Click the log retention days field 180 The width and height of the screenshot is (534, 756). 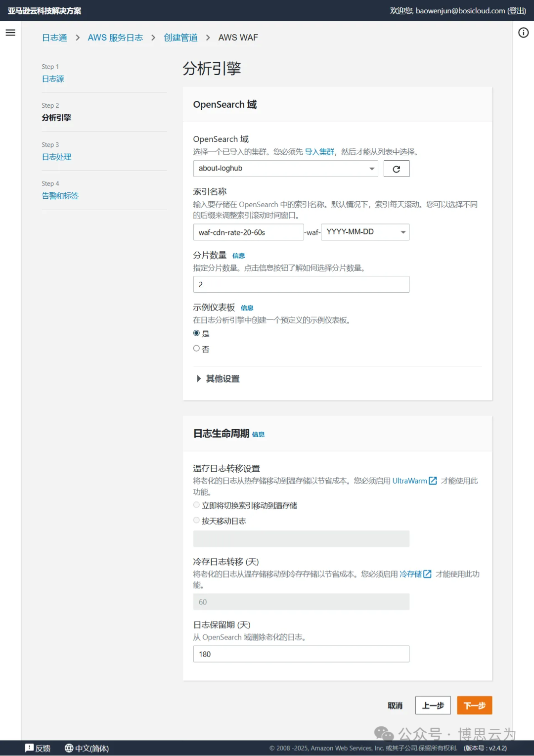coord(301,654)
